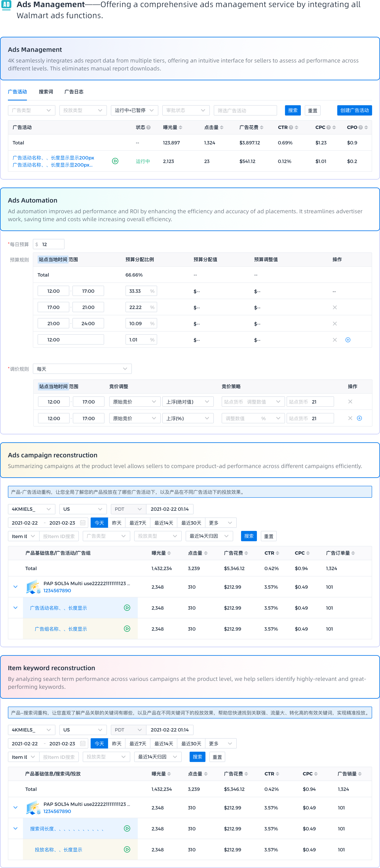Image resolution: width=380 pixels, height=868 pixels.
Task: Sort by 广告订单量 in campaign reconstruction table
Action: click(x=353, y=553)
